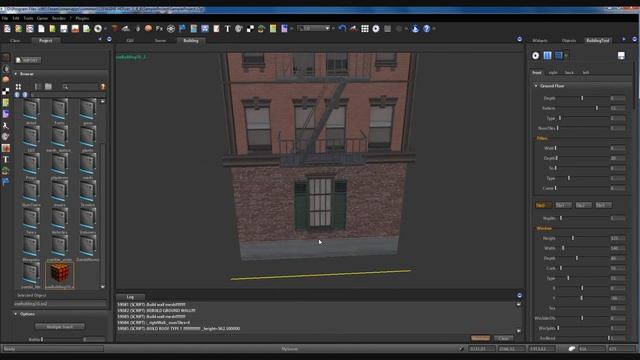This screenshot has height=360, width=640.
Task: Click the Clear button in Log panel
Action: [x=503, y=338]
